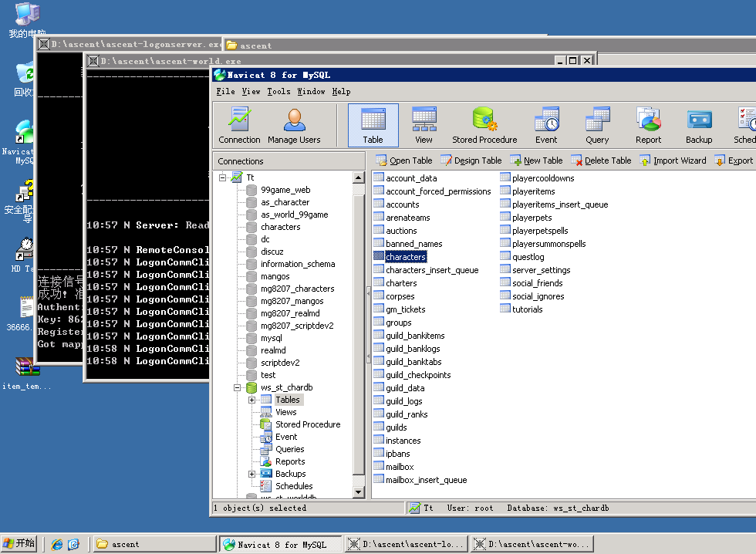Select the account_data table icon

(379, 178)
